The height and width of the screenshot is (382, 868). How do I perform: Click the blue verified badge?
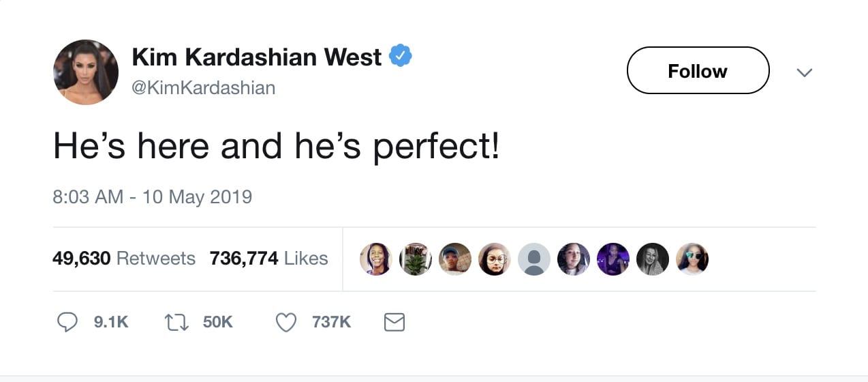pyautogui.click(x=400, y=57)
